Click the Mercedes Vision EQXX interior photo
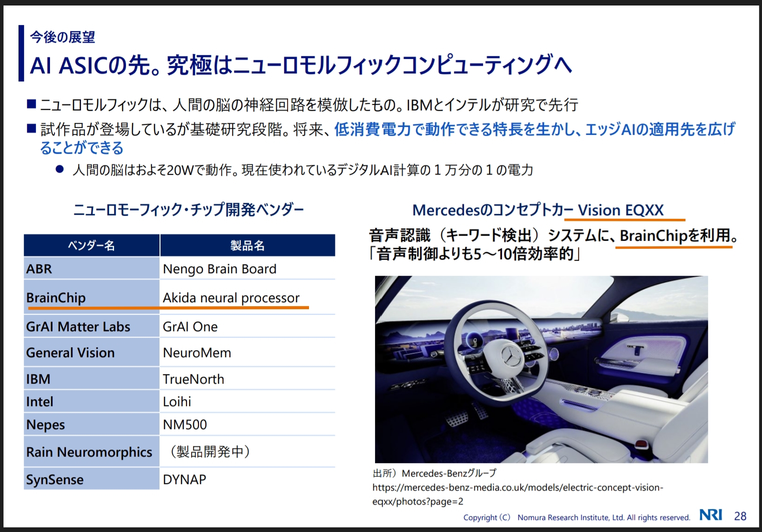This screenshot has height=532, width=762. [x=541, y=369]
